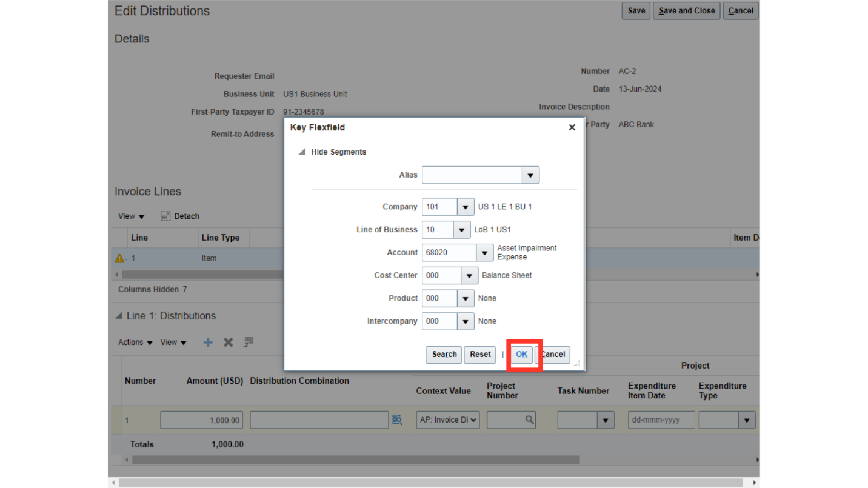Open the Task Number dropdown
Viewport: 868px width, 488px height.
pos(605,420)
